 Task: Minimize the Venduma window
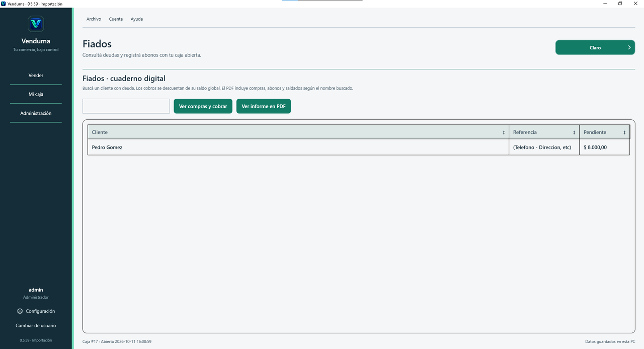pyautogui.click(x=604, y=4)
